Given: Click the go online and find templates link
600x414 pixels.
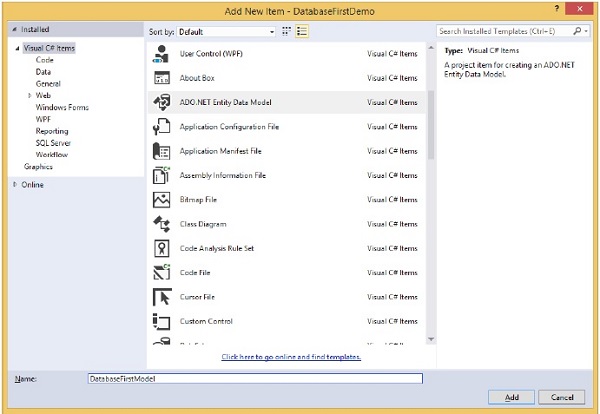Looking at the screenshot, I should coord(291,357).
